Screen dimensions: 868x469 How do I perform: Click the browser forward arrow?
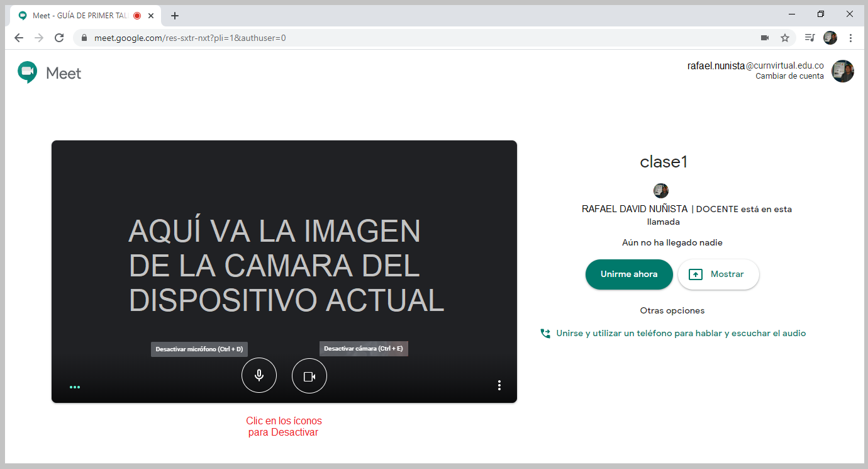click(39, 38)
